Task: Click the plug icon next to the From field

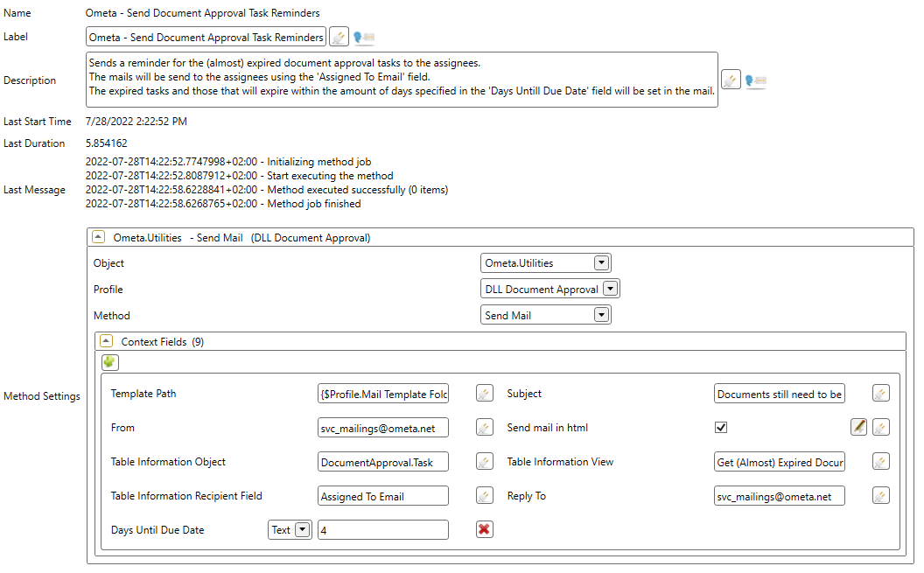Action: pos(485,427)
